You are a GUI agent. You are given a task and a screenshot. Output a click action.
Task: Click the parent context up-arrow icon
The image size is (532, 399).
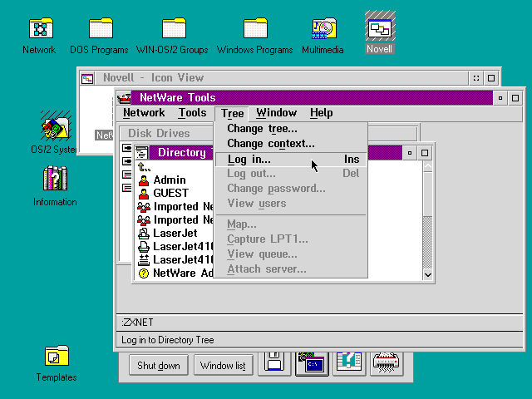(144, 166)
